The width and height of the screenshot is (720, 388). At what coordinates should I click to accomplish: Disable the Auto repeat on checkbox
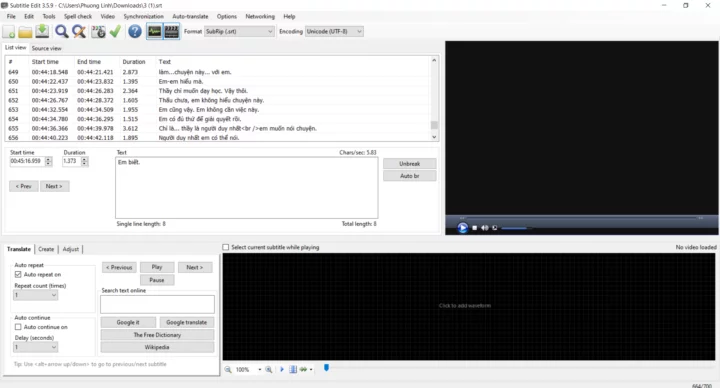pos(18,275)
